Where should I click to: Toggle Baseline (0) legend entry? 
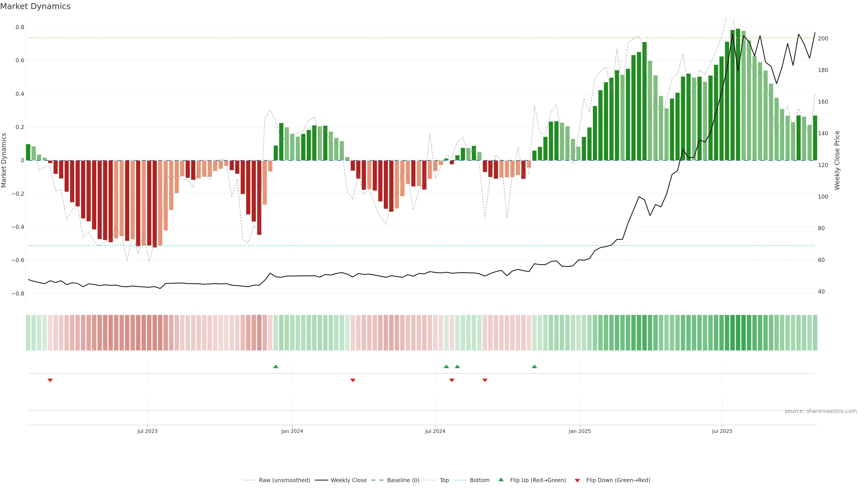point(403,480)
